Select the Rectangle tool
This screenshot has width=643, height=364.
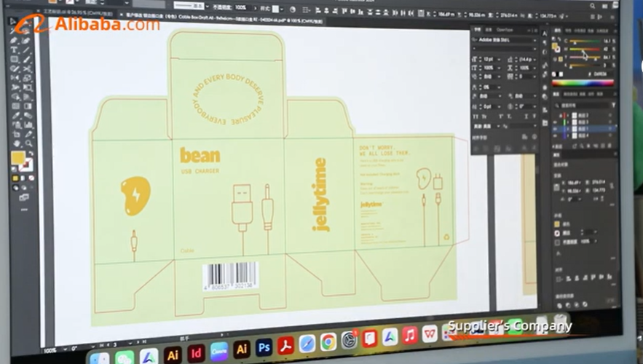15,59
